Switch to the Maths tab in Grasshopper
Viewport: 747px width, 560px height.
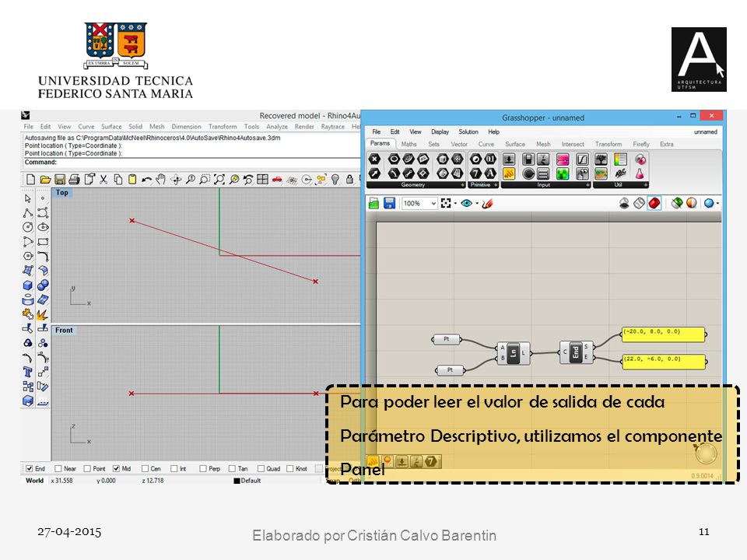point(409,144)
